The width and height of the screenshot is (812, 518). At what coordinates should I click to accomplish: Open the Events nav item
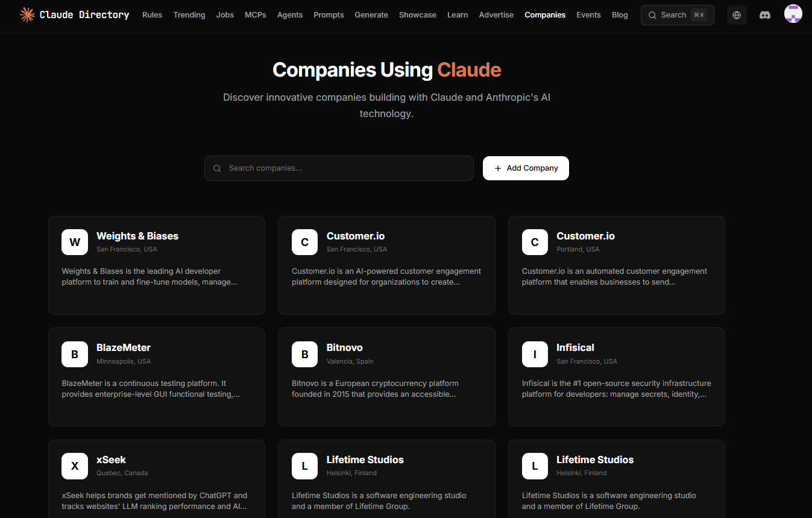[588, 15]
